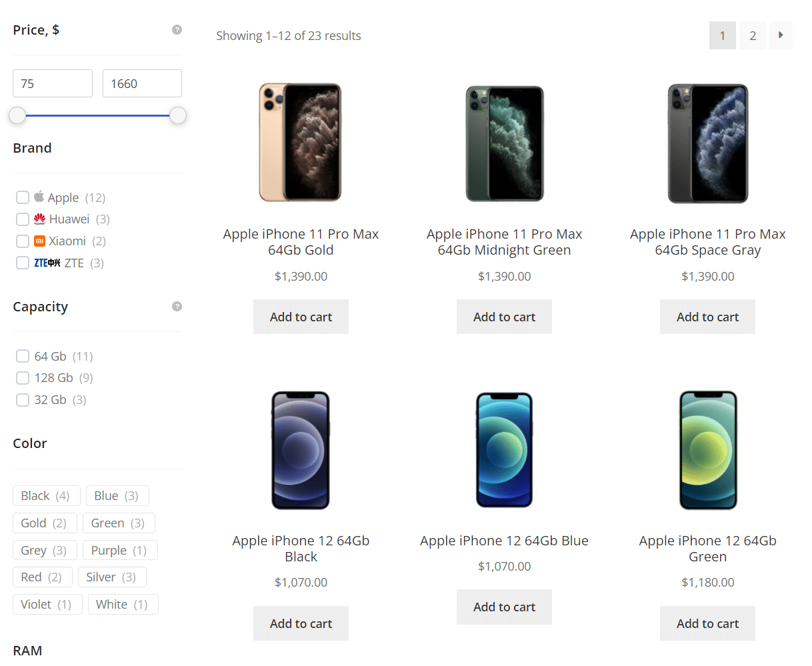The width and height of the screenshot is (812, 666).
Task: Switch to results page 2
Action: click(x=752, y=35)
